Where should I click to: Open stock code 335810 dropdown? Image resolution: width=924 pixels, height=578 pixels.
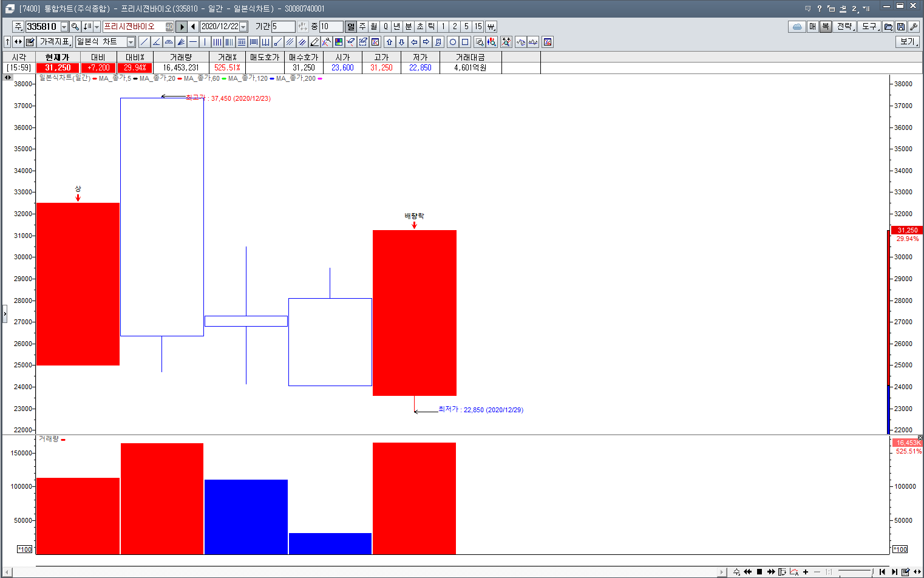pos(64,27)
